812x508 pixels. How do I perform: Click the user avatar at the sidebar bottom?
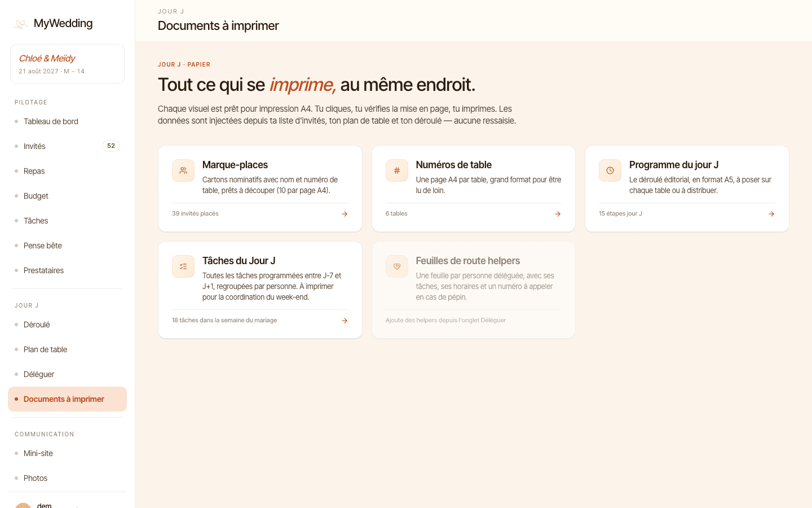23,505
